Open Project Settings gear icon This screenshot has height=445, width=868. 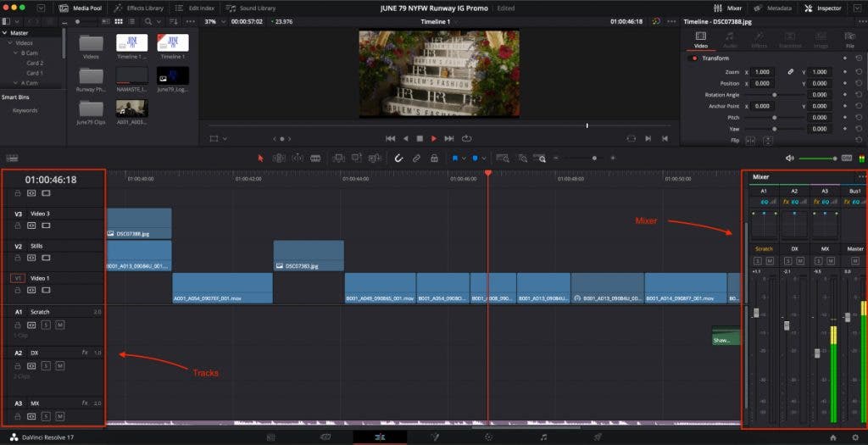pos(855,437)
